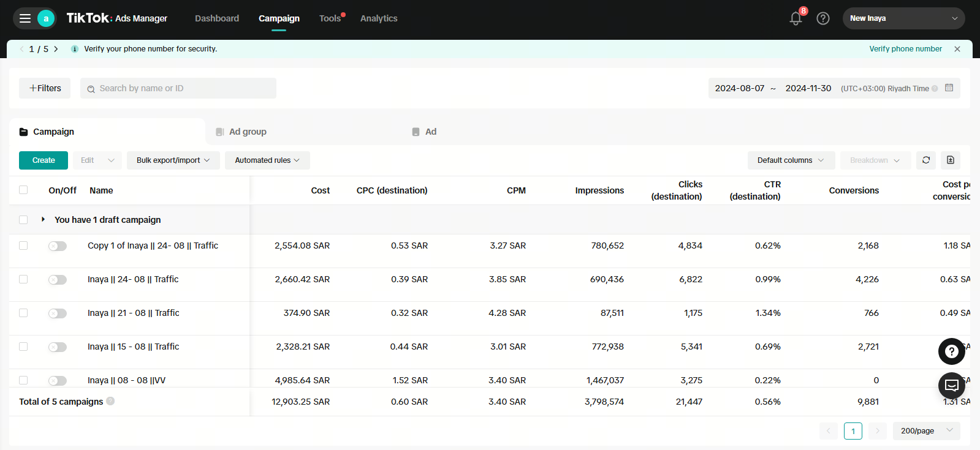Select all campaigns with header checkbox
This screenshot has width=980, height=450.
point(23,190)
